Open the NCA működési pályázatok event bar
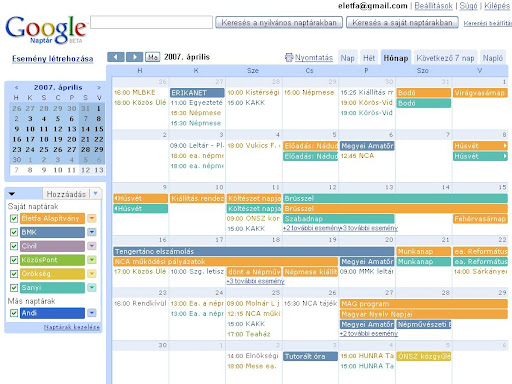The height and width of the screenshot is (384, 512). point(225,261)
